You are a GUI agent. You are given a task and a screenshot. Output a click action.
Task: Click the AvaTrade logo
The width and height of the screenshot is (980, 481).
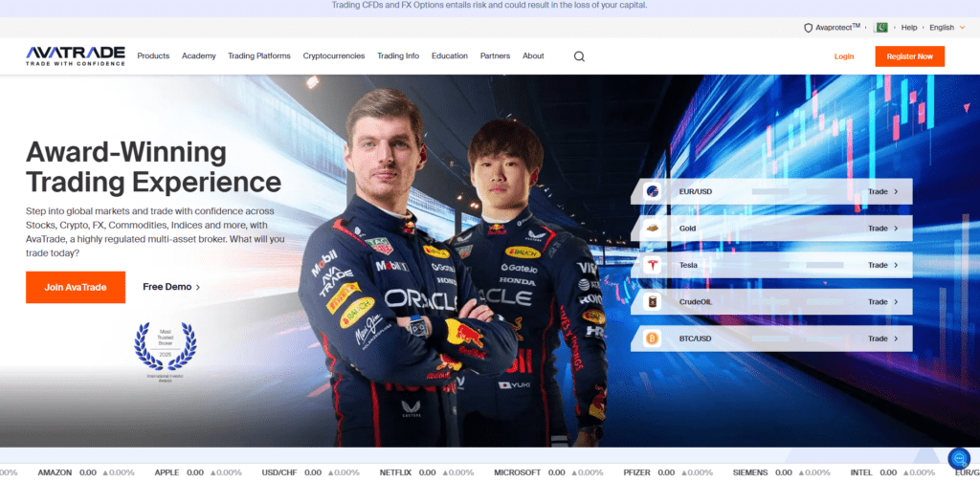tap(75, 56)
